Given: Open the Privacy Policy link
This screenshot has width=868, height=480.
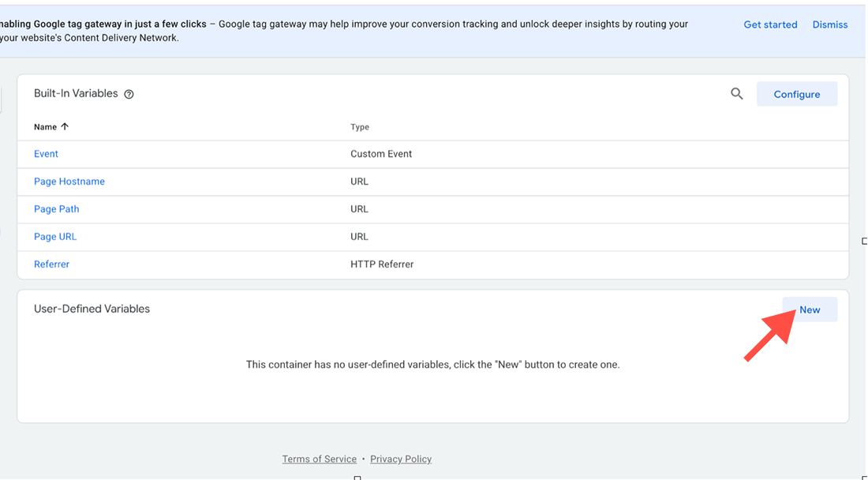Looking at the screenshot, I should [401, 459].
